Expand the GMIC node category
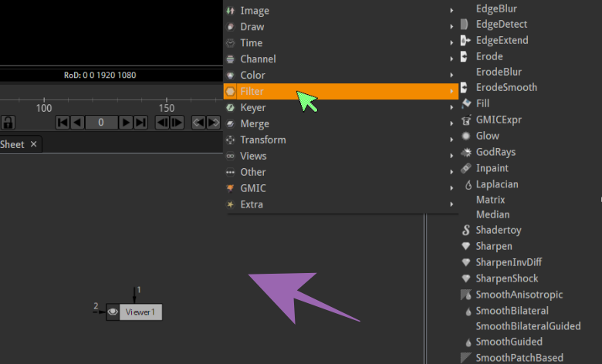This screenshot has height=364, width=602. pyautogui.click(x=252, y=188)
